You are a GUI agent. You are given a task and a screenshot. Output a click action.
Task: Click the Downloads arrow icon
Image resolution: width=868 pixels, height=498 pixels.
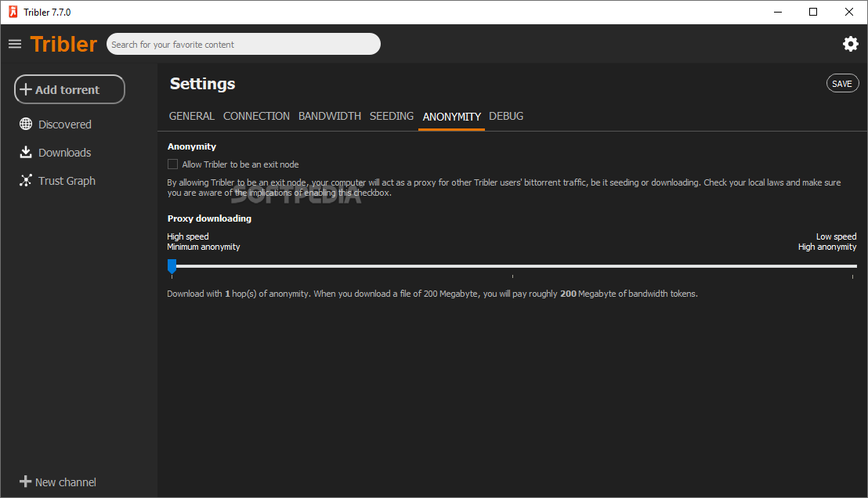(x=26, y=152)
